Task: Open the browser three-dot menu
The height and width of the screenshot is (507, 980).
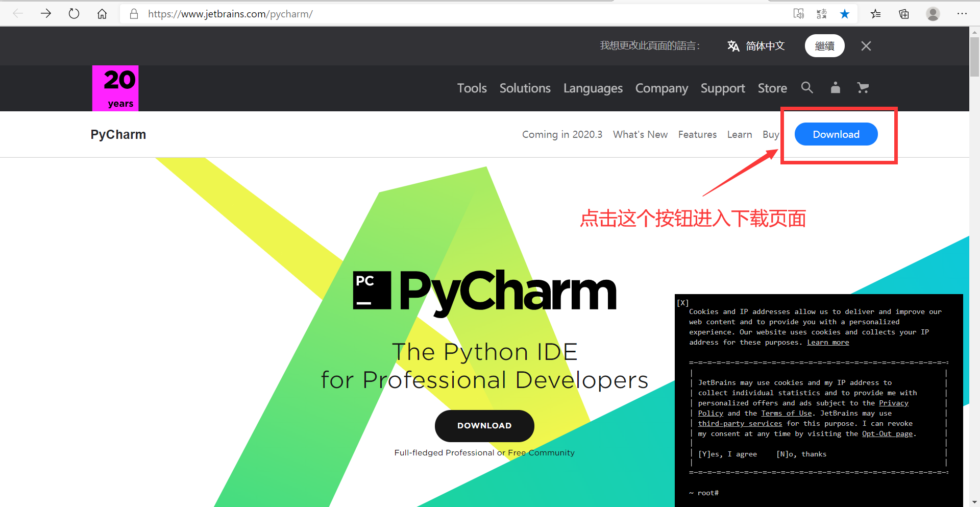Action: 962,14
